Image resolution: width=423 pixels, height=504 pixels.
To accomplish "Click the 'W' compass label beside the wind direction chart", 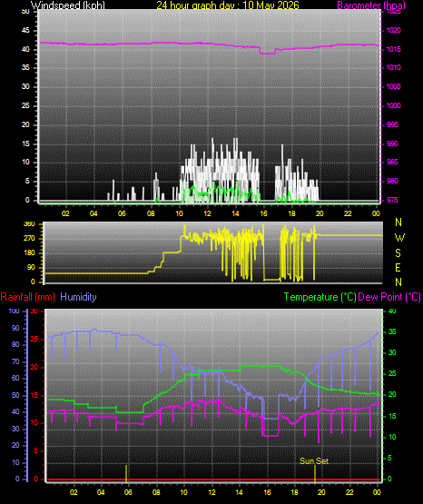I will [x=399, y=238].
